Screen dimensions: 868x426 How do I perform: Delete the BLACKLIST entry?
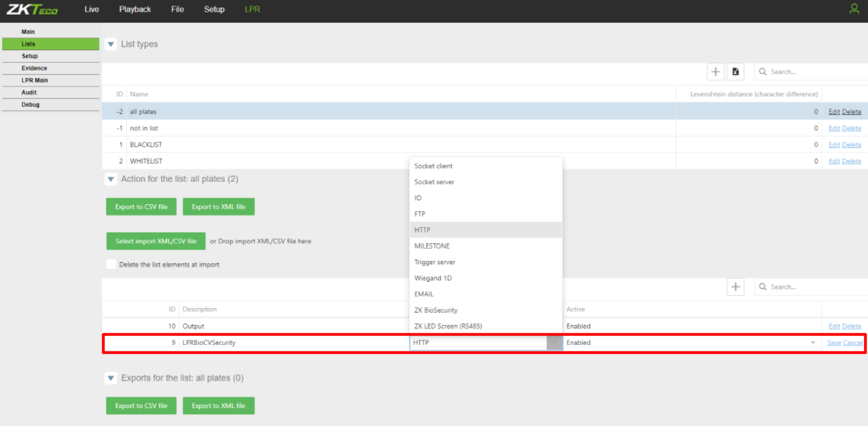pyautogui.click(x=852, y=145)
